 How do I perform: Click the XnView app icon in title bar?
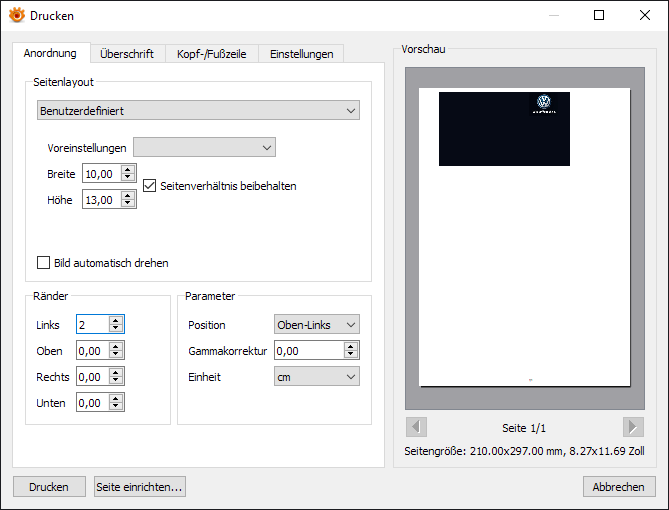pyautogui.click(x=17, y=15)
